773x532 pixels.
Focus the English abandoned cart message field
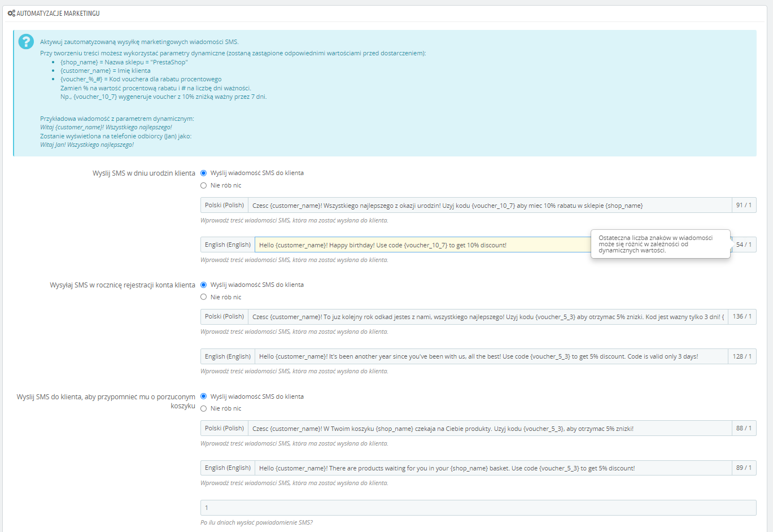[494, 468]
